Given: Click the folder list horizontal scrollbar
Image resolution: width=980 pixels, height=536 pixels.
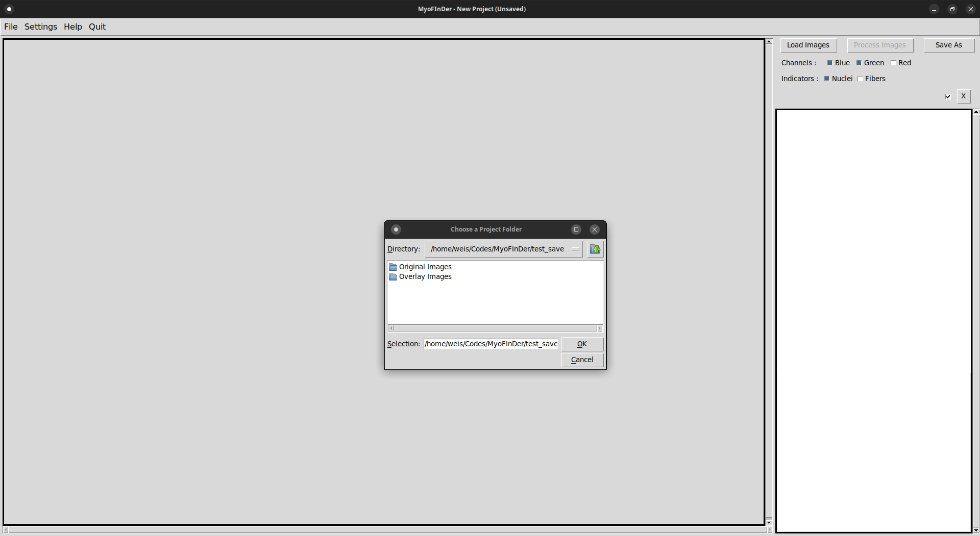Looking at the screenshot, I should [495, 328].
